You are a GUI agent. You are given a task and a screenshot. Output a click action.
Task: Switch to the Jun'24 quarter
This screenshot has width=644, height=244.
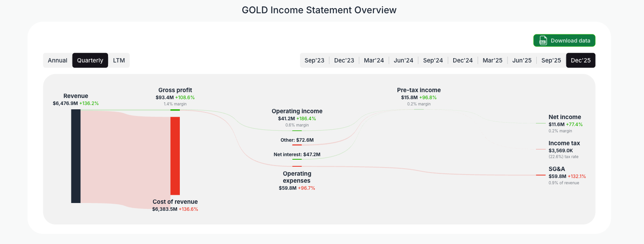403,60
